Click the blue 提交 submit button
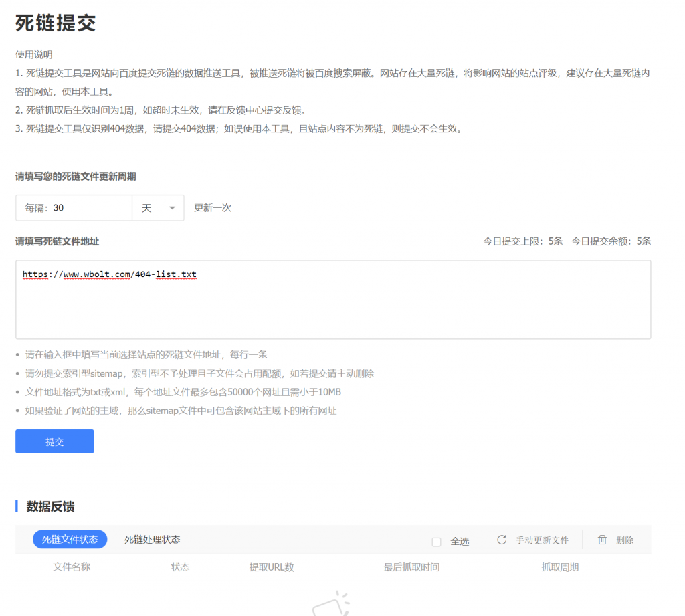The width and height of the screenshot is (685, 616). click(x=54, y=441)
